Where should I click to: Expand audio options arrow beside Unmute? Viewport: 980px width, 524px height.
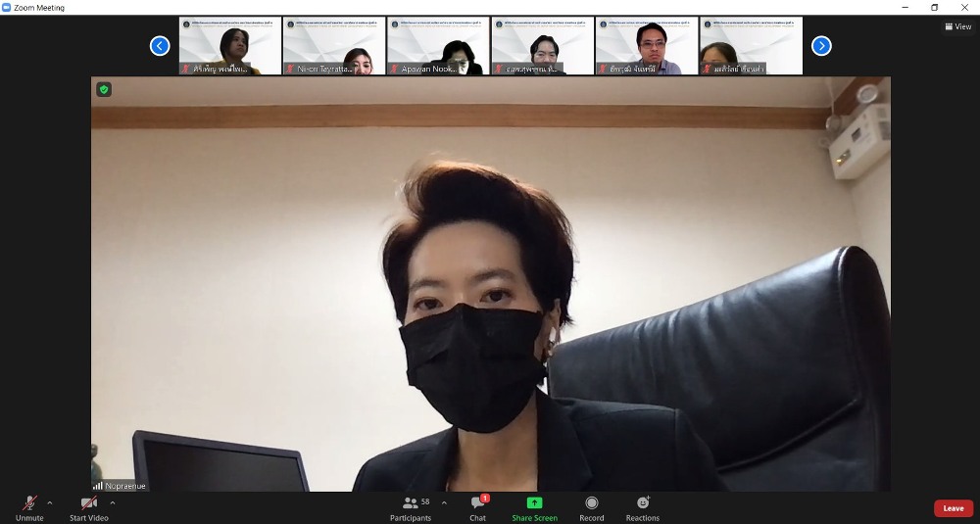pos(50,502)
